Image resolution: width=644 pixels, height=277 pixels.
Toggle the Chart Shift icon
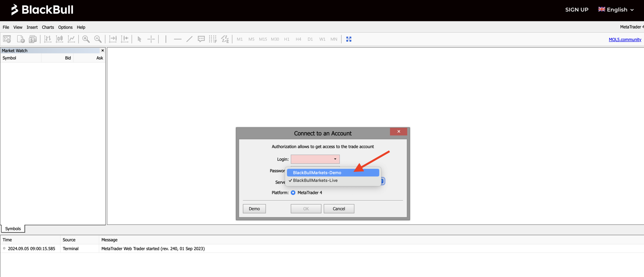125,39
